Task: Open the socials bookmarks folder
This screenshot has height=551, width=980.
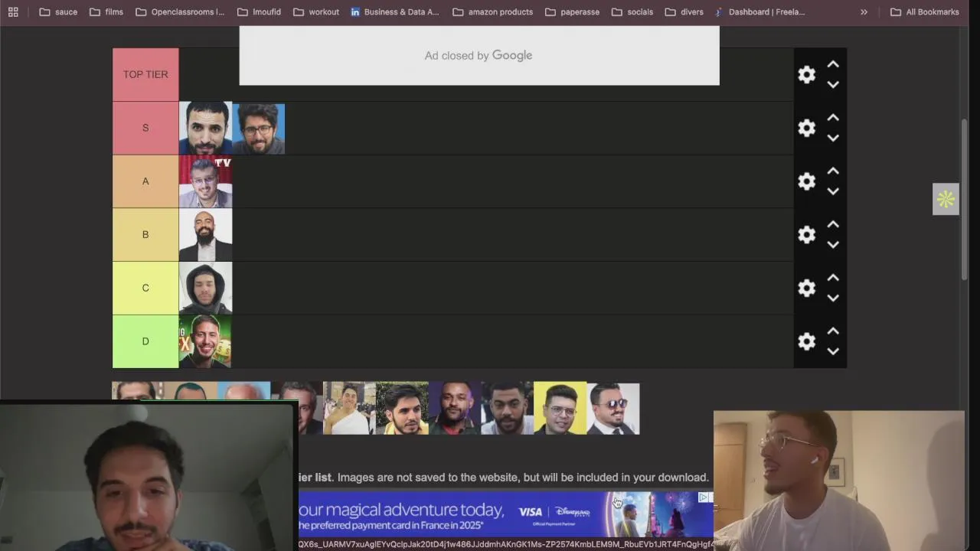Action: click(632, 11)
